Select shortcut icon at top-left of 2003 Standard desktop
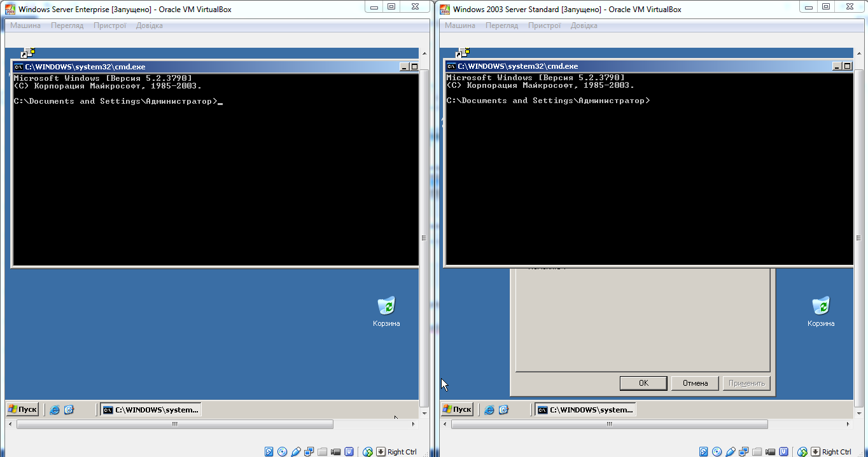Screen dimensions: 868x457 point(463,53)
